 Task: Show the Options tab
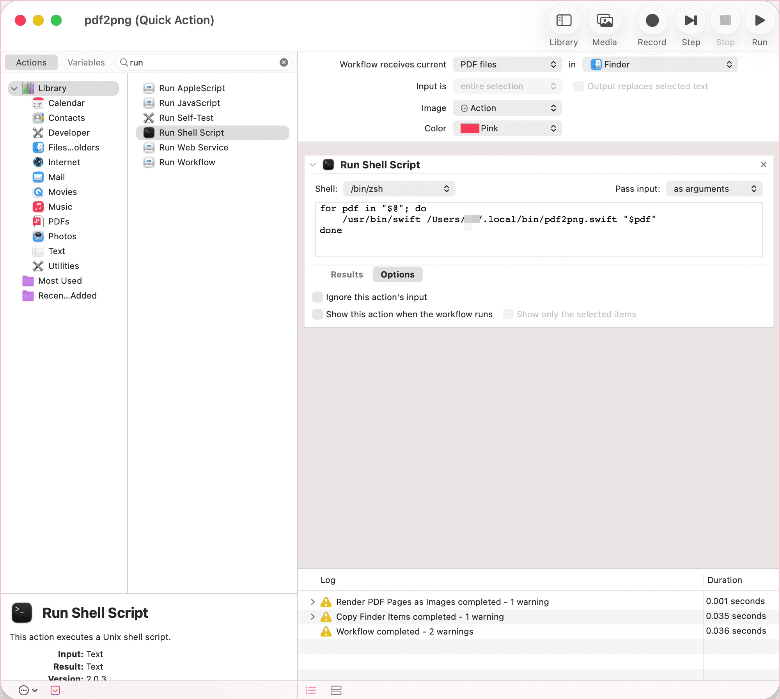coord(397,274)
